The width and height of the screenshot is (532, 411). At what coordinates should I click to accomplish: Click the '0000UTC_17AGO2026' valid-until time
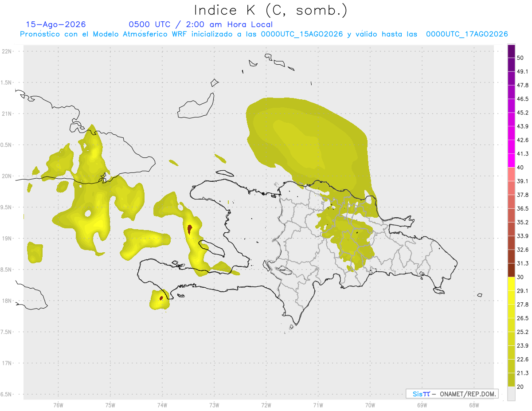click(x=466, y=34)
